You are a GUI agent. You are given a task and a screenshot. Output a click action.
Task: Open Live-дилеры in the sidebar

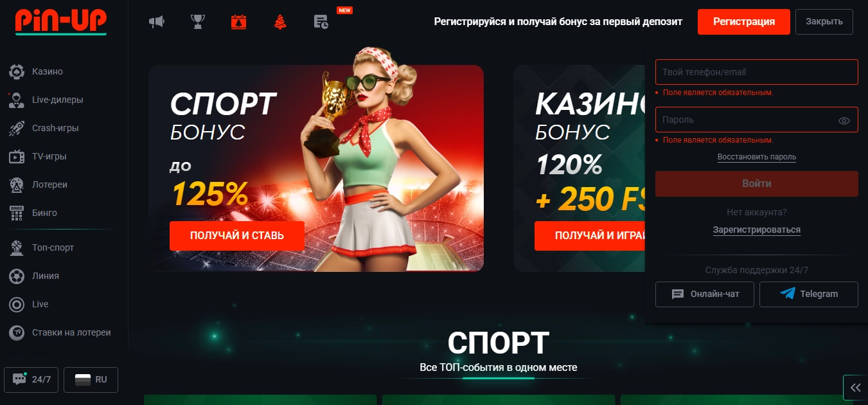tap(57, 100)
